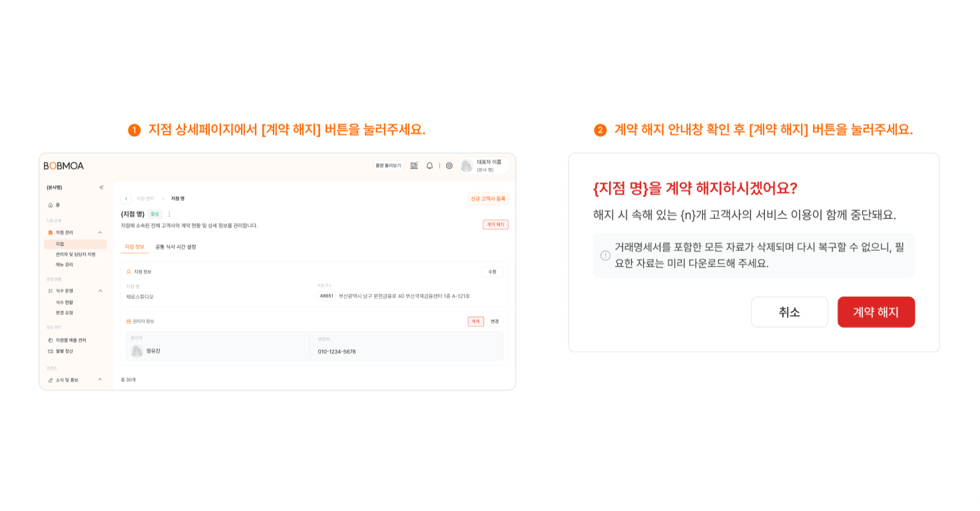Viewport: 980px width, 511px height.
Task: Click the BOBMOA logo
Action: [64, 166]
